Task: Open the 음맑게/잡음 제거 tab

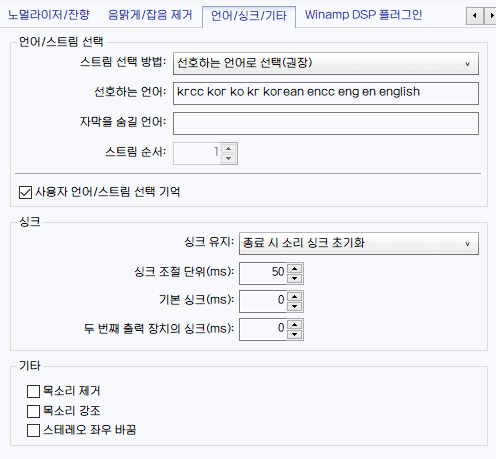Action: [150, 15]
